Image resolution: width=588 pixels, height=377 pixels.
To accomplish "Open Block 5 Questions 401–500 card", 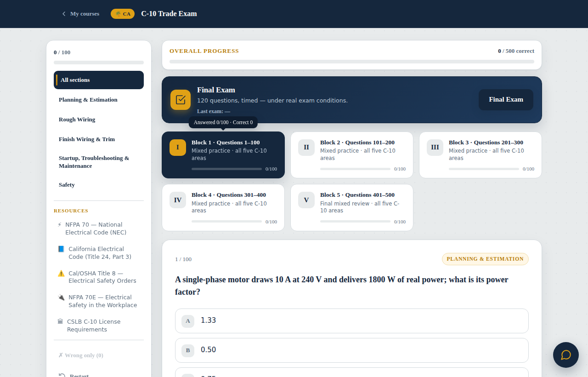I will [352, 207].
